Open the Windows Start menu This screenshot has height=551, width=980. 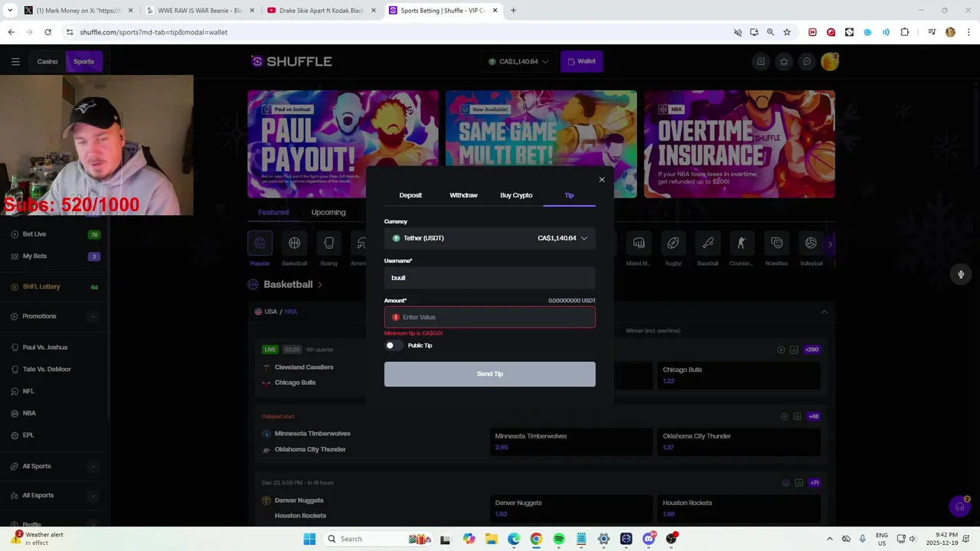coord(309,539)
